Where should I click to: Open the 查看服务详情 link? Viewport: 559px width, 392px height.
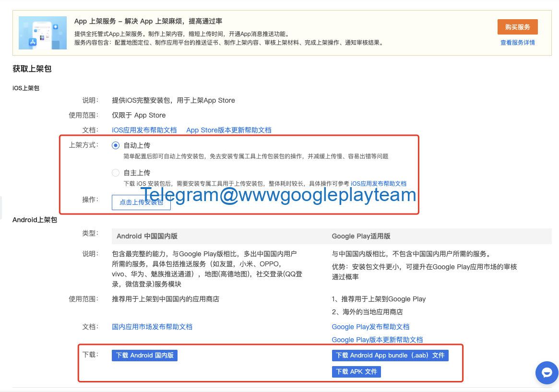(517, 43)
